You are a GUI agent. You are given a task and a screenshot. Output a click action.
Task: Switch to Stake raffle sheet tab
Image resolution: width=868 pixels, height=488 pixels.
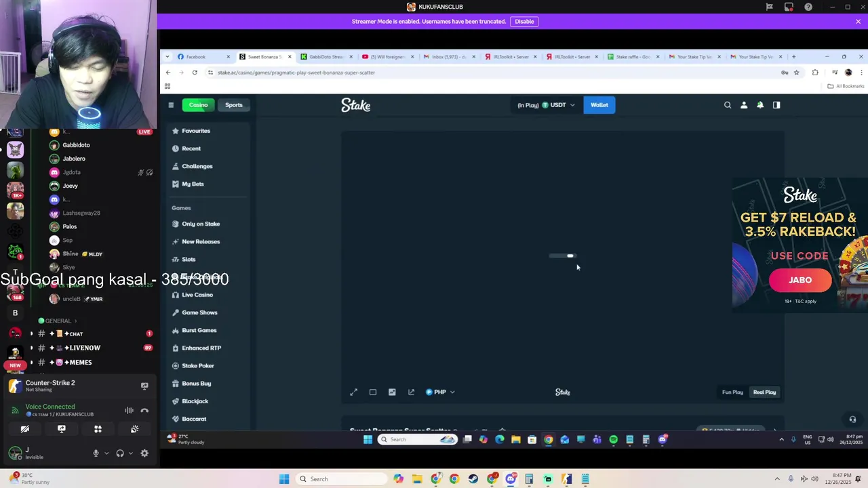632,57
